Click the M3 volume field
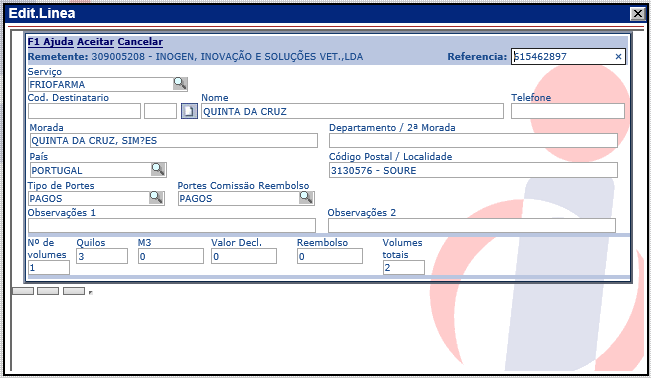The width and height of the screenshot is (651, 378). click(171, 256)
